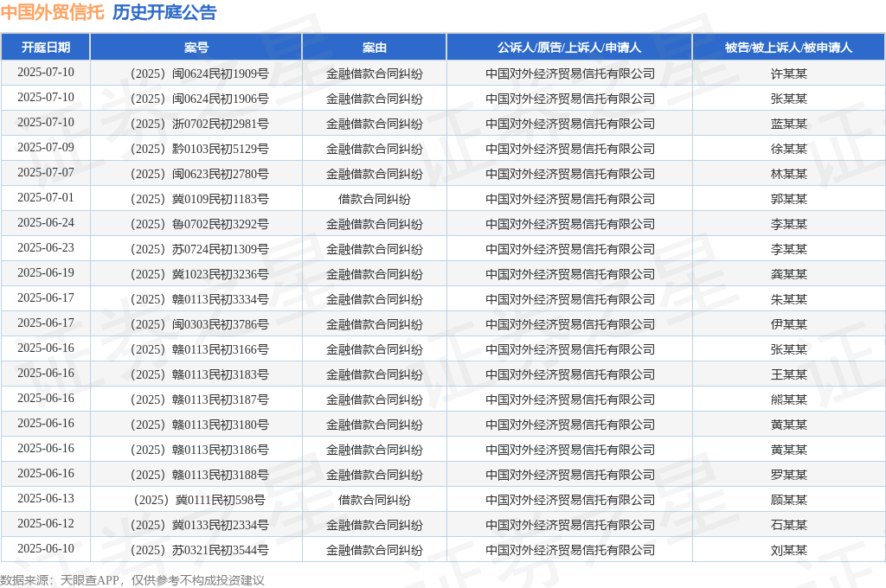Click the 开庭日期 column header
This screenshot has width=886, height=588.
46,48
